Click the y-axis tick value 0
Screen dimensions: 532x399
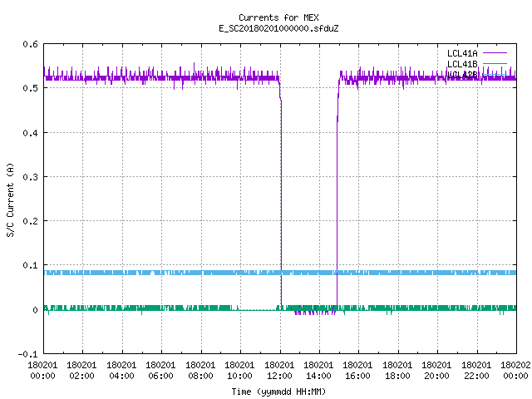tap(35, 310)
